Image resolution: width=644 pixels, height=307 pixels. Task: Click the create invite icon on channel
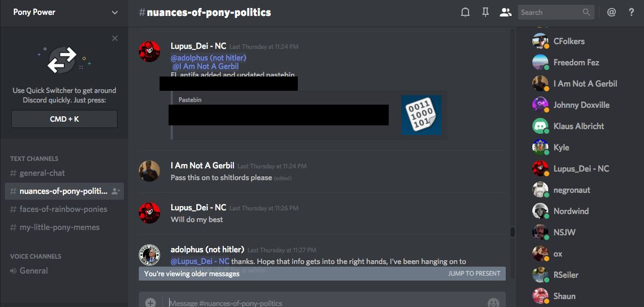point(116,191)
